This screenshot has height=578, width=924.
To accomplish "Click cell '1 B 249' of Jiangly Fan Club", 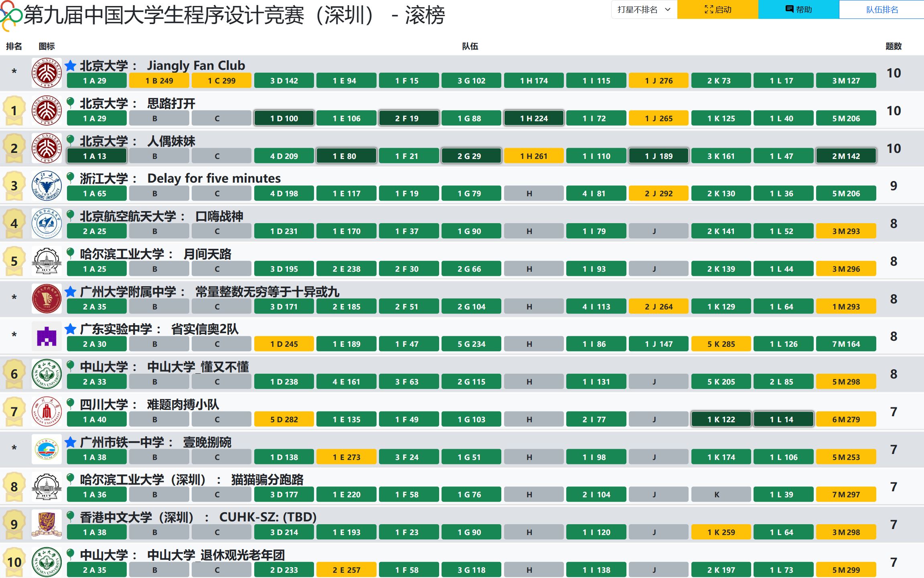I will click(x=159, y=81).
